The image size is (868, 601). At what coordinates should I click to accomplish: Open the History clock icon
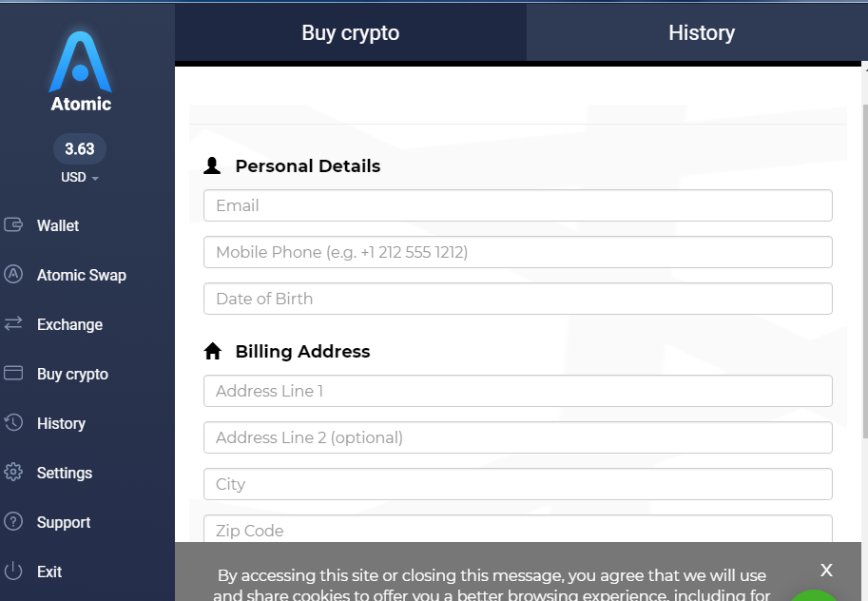point(13,422)
